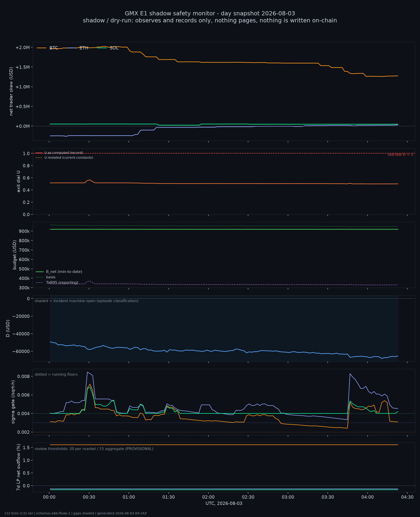Click the '700k' budget tick label
Screen dimensions: 420x517
tap(24, 250)
